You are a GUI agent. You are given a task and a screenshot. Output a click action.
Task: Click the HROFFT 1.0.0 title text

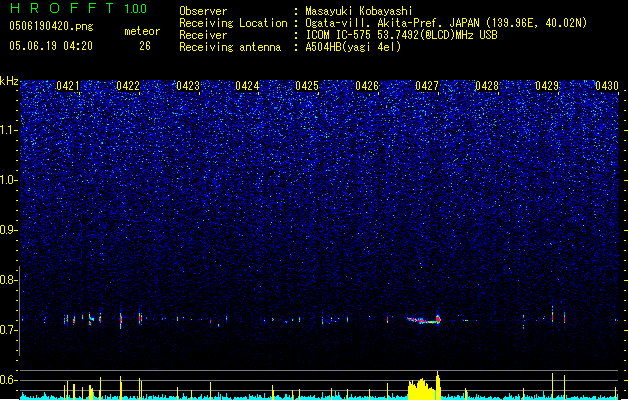click(79, 8)
